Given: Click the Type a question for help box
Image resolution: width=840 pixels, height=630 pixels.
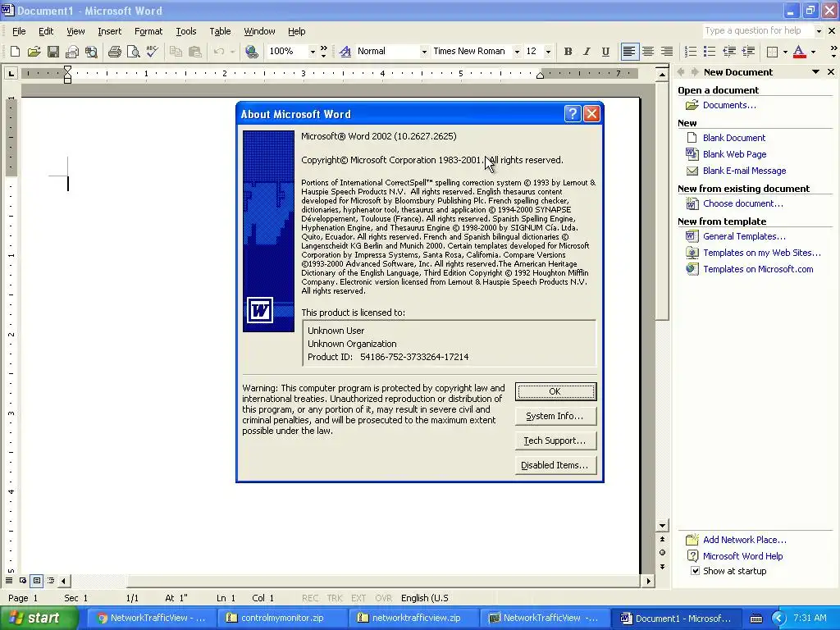Looking at the screenshot, I should [757, 31].
